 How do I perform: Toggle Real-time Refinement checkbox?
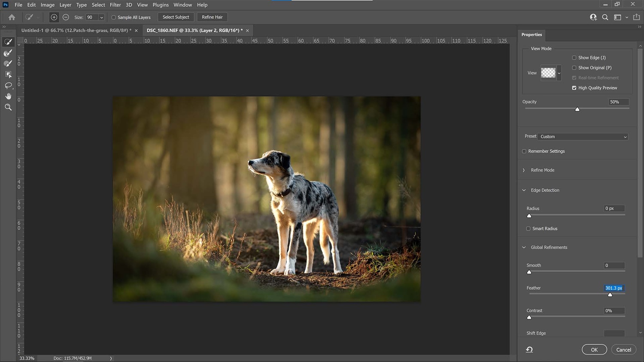(x=574, y=78)
